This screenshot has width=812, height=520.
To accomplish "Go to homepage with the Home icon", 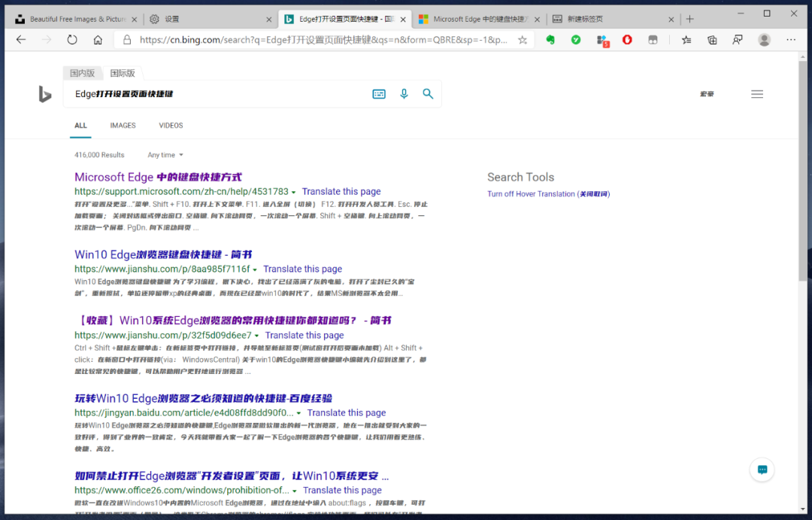I will pyautogui.click(x=98, y=40).
